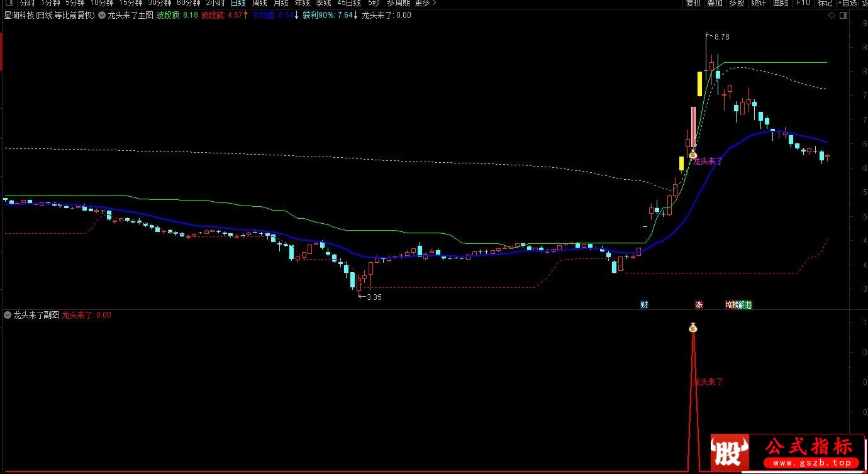
Task: Expand the 更多 periods dropdown
Action: [x=425, y=3]
